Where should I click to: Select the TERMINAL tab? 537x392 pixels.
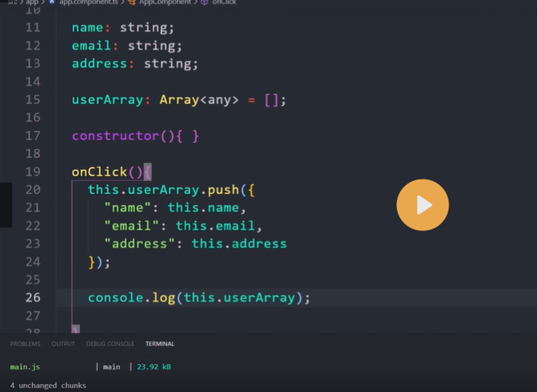coord(159,344)
